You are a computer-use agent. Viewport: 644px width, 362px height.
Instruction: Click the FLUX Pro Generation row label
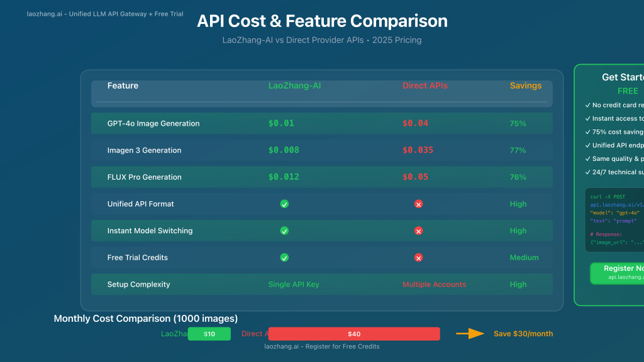[x=144, y=177]
